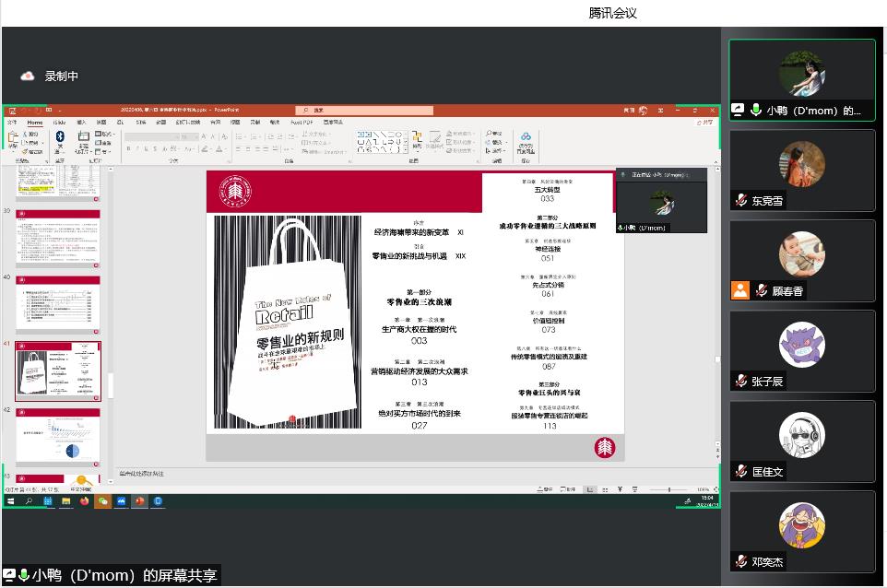Click the cloud recording indicator icon

coord(28,76)
